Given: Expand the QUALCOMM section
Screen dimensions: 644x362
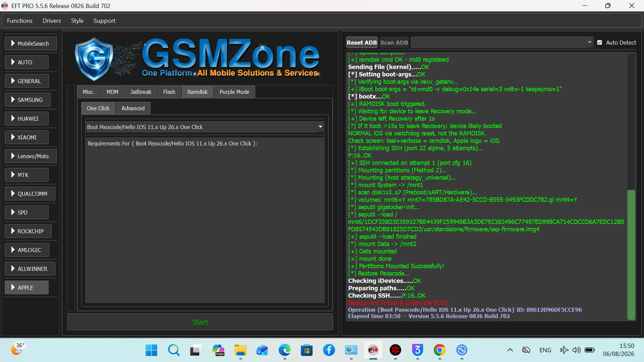Looking at the screenshot, I should point(30,194).
